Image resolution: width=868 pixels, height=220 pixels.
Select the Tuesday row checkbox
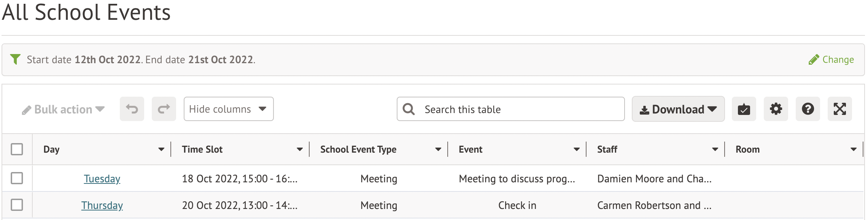click(x=17, y=178)
